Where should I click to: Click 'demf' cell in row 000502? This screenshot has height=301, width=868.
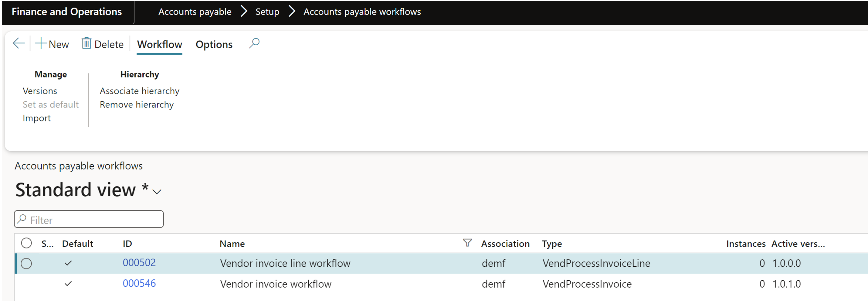493,263
